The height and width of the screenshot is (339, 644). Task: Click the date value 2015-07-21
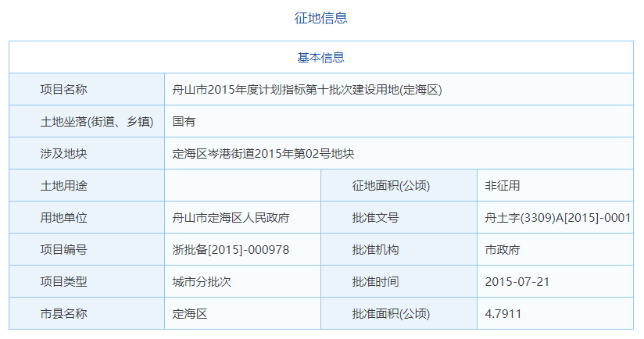[x=517, y=281]
